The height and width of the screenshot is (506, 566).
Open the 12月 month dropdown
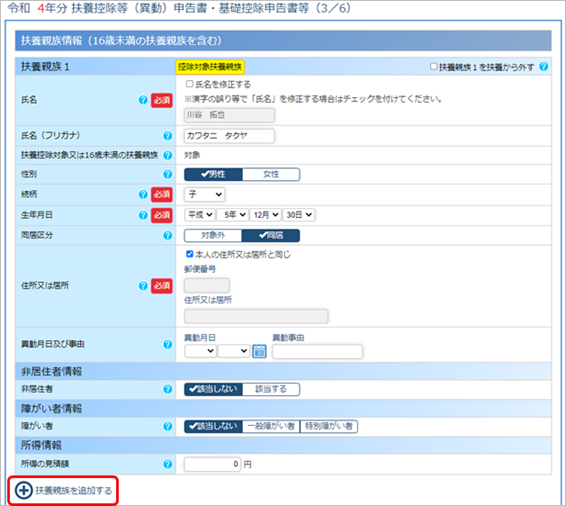[266, 215]
